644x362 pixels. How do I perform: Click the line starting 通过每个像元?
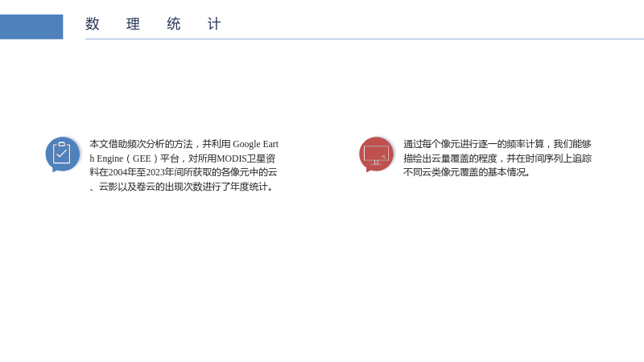(x=497, y=144)
